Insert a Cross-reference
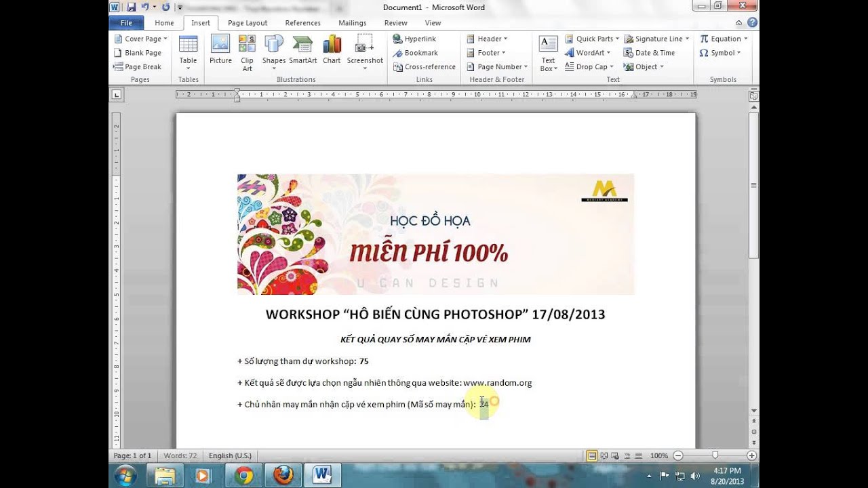The image size is (868, 488). (x=423, y=67)
